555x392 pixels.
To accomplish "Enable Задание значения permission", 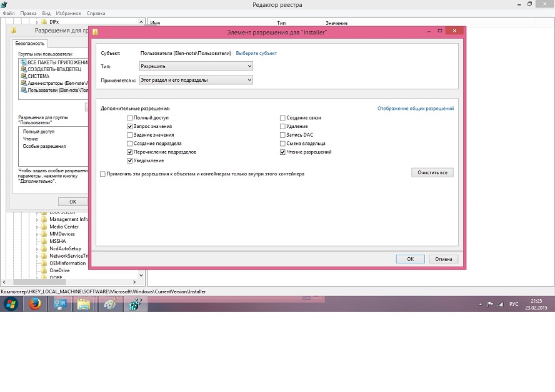I will [x=129, y=135].
